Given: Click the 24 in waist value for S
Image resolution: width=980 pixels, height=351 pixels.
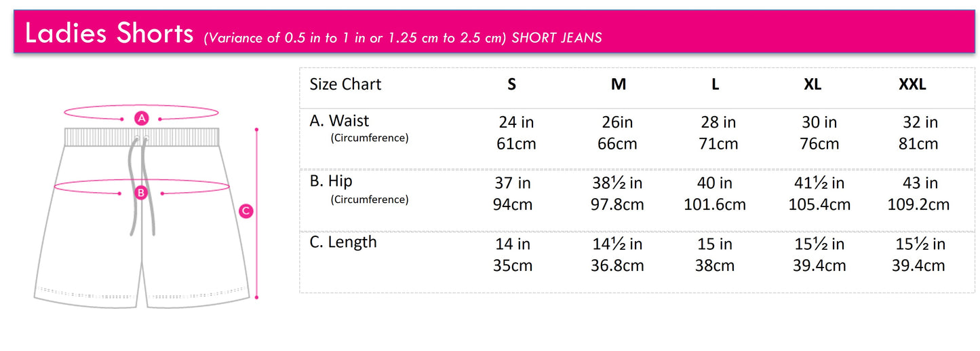Looking at the screenshot, I should 516,122.
